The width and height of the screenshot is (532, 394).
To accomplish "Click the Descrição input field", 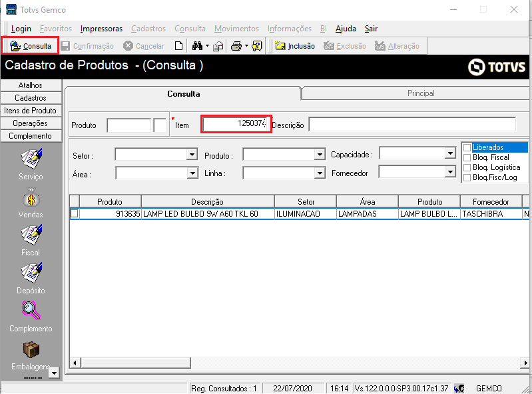I will [412, 124].
